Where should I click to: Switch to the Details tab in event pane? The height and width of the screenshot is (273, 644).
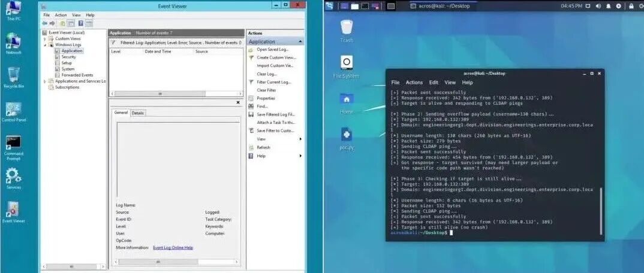pyautogui.click(x=137, y=113)
